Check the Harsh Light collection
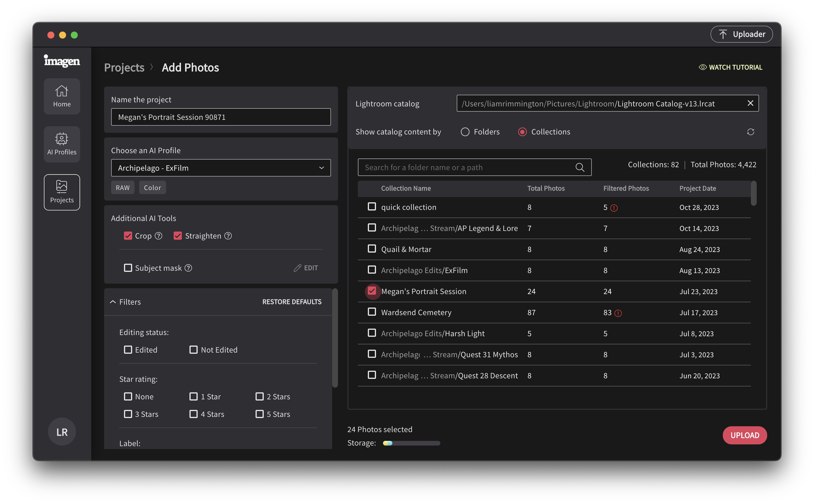Screen dimensions: 814x504 point(372,333)
